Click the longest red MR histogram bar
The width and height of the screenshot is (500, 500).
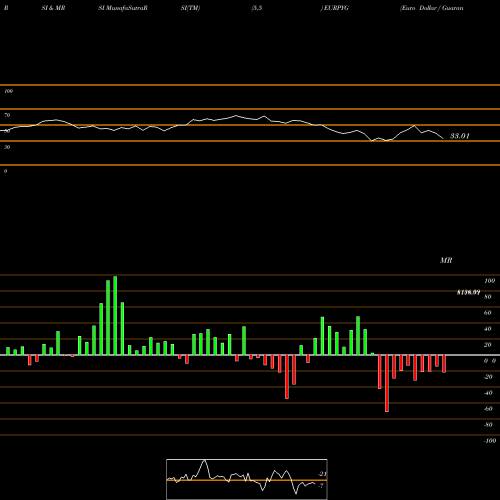[x=387, y=383]
